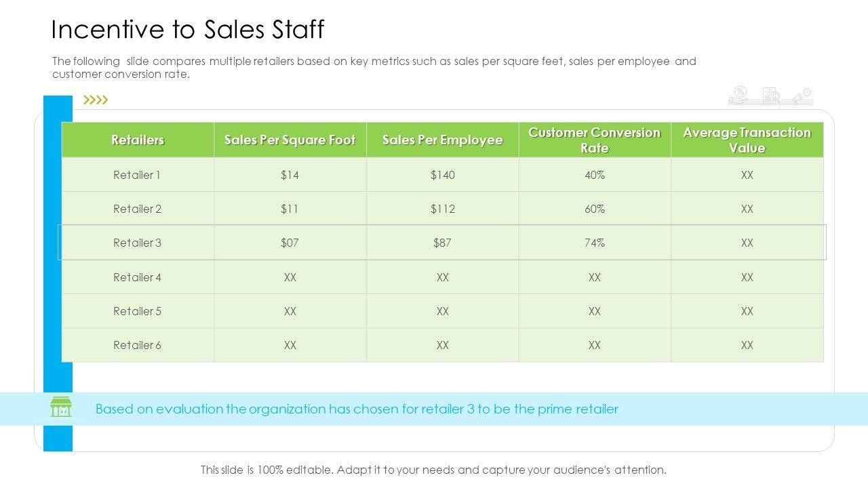
Task: Click the '100% editable' footer text
Action: coord(433,470)
